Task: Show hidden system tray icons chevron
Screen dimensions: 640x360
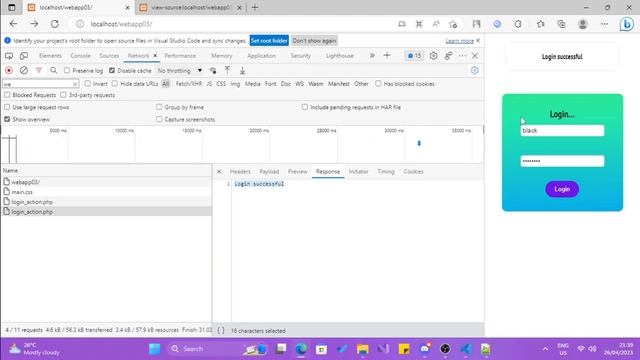Action: tap(545, 349)
